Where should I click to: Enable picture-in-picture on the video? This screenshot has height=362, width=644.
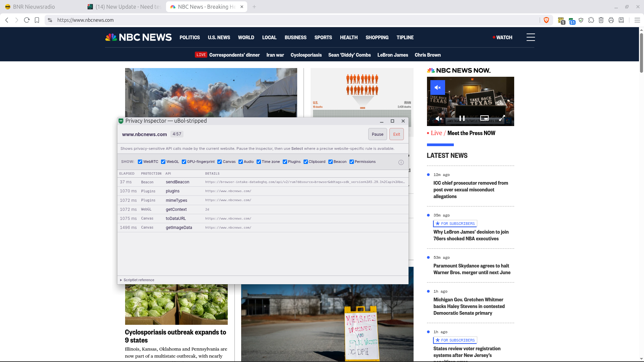point(484,118)
